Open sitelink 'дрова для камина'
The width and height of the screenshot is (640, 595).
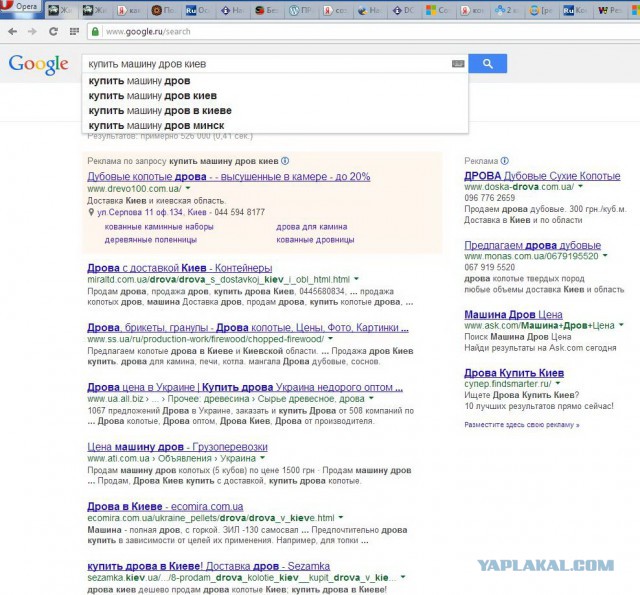(x=312, y=226)
